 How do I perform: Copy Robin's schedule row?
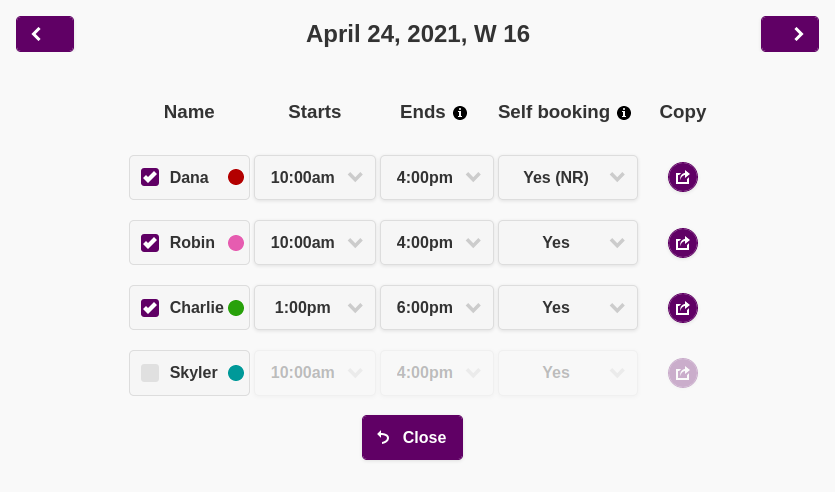coord(683,243)
